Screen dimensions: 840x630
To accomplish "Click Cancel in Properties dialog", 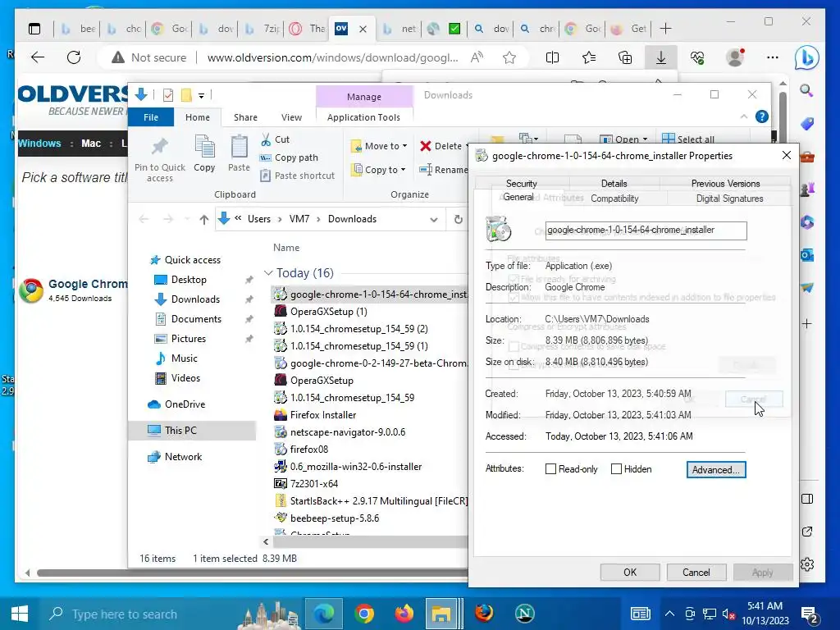I will coord(696,572).
